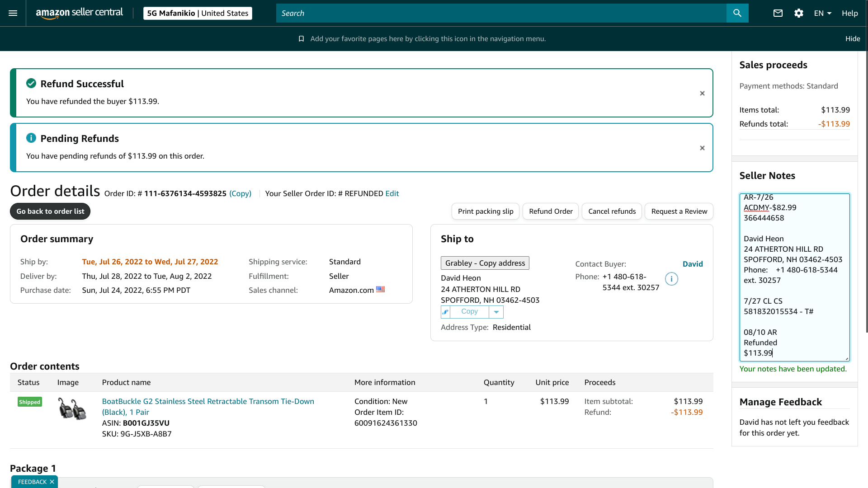Open the David contact buyer link
This screenshot has height=488, width=868.
[693, 264]
